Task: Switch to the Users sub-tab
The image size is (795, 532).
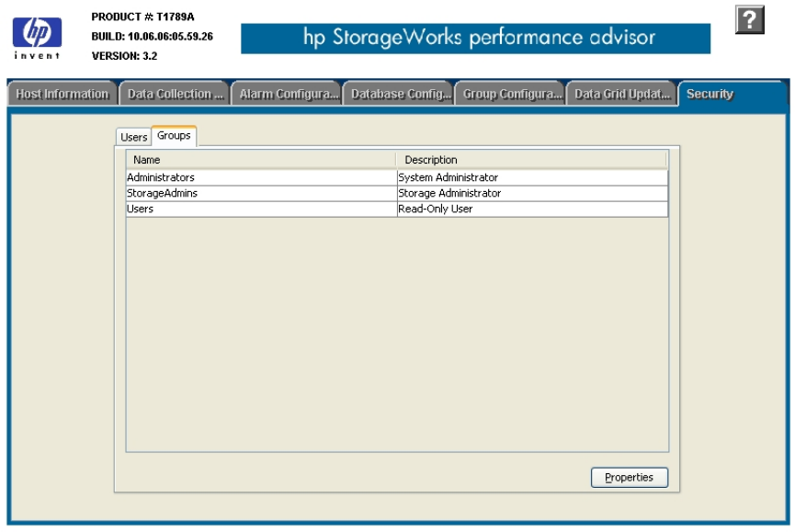Action: coord(134,137)
